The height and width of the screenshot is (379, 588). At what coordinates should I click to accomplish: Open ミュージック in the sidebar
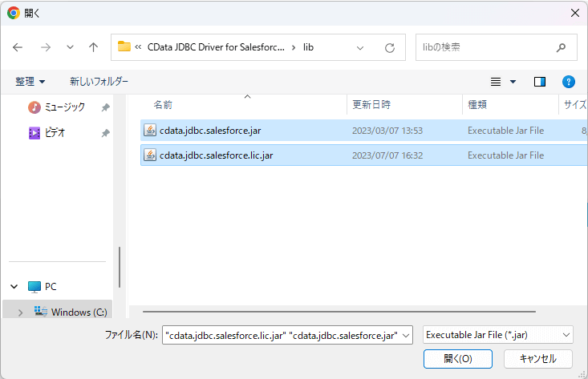pos(56,107)
